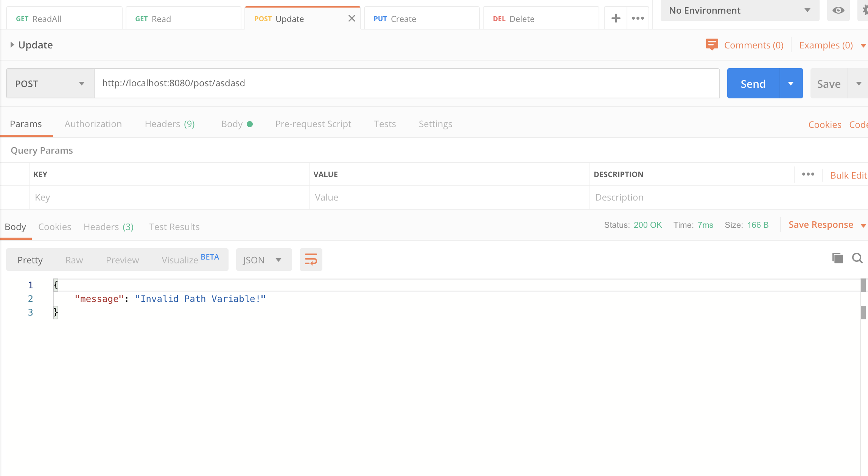Select the Raw response view
Viewport: 868px width, 476px height.
74,260
